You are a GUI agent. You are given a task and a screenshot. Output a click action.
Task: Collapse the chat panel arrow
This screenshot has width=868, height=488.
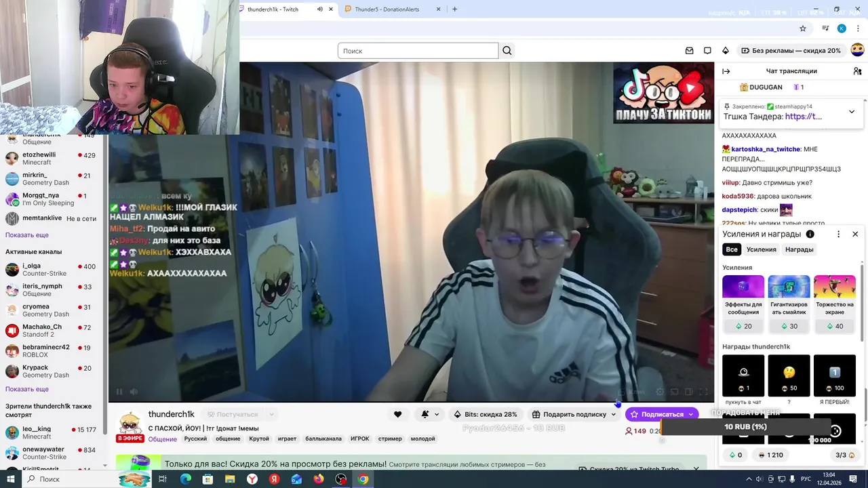pos(726,71)
